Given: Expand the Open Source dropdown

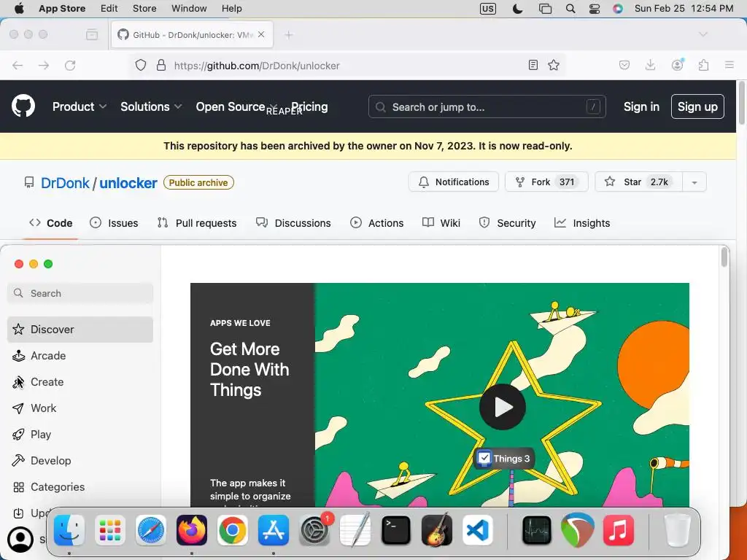Looking at the screenshot, I should coord(236,106).
